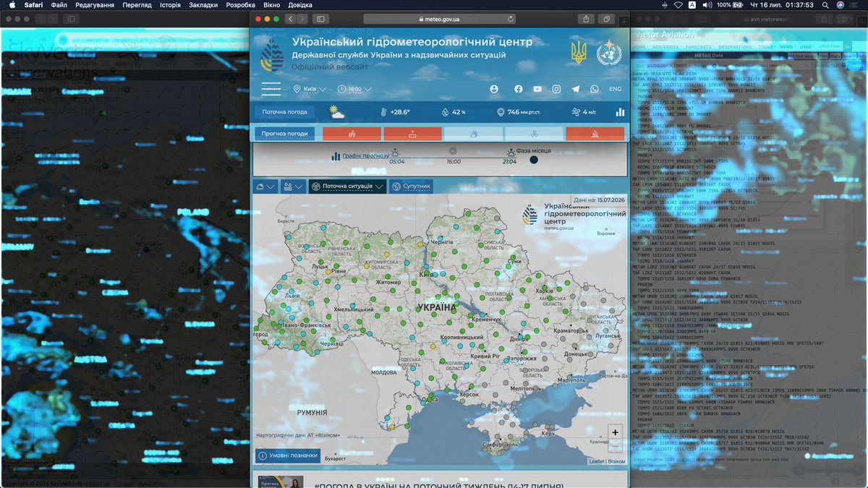Click the last orange warning tile
Image resolution: width=868 pixels, height=488 pixels.
point(595,134)
